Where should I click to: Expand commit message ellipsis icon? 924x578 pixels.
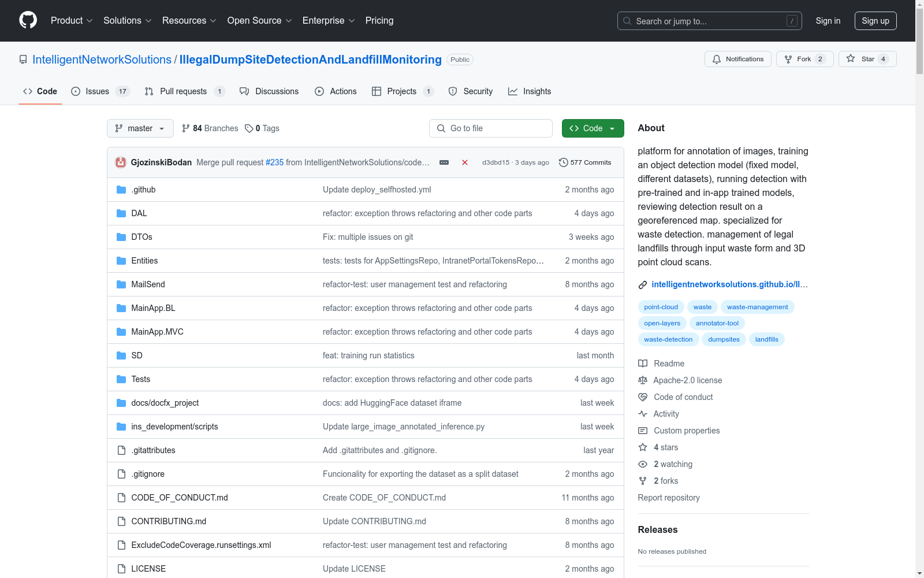coord(444,162)
